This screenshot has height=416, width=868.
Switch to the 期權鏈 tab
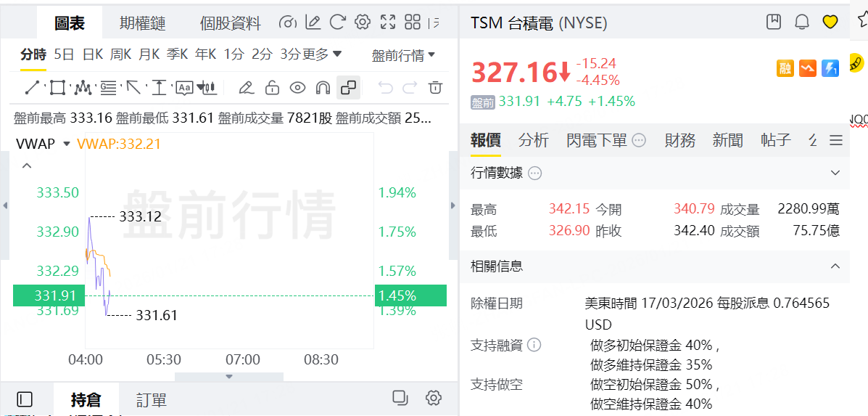click(142, 23)
